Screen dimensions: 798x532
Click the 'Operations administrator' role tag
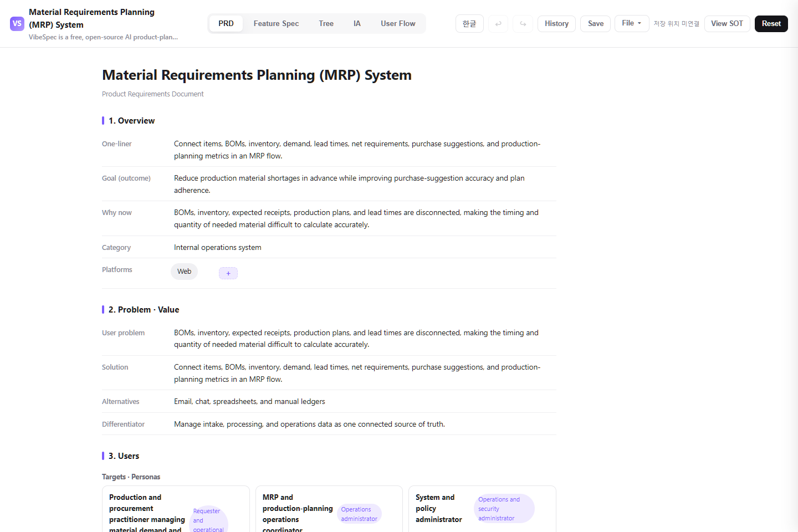[x=359, y=514]
